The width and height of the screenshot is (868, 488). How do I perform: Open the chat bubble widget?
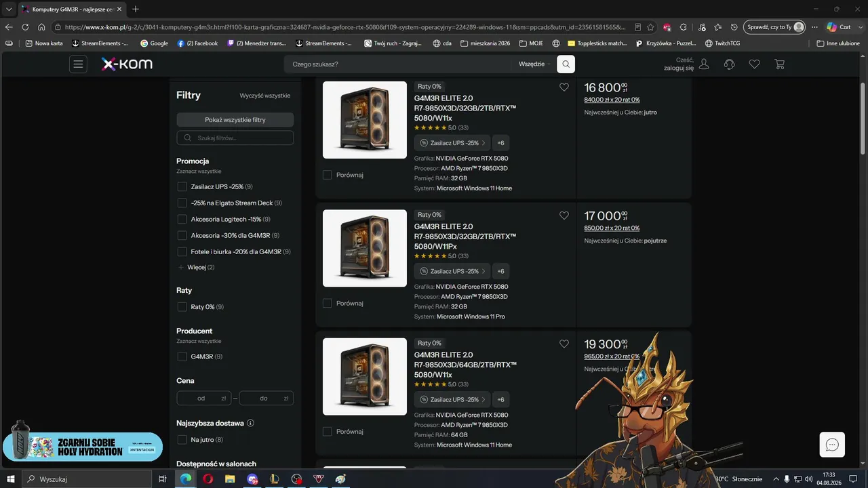(x=832, y=445)
